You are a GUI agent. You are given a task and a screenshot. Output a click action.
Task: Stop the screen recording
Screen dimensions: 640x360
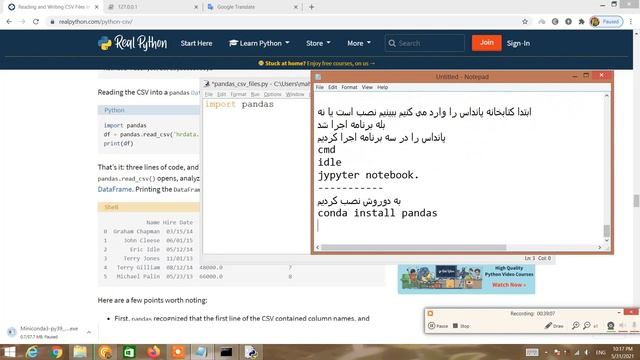[461, 326]
